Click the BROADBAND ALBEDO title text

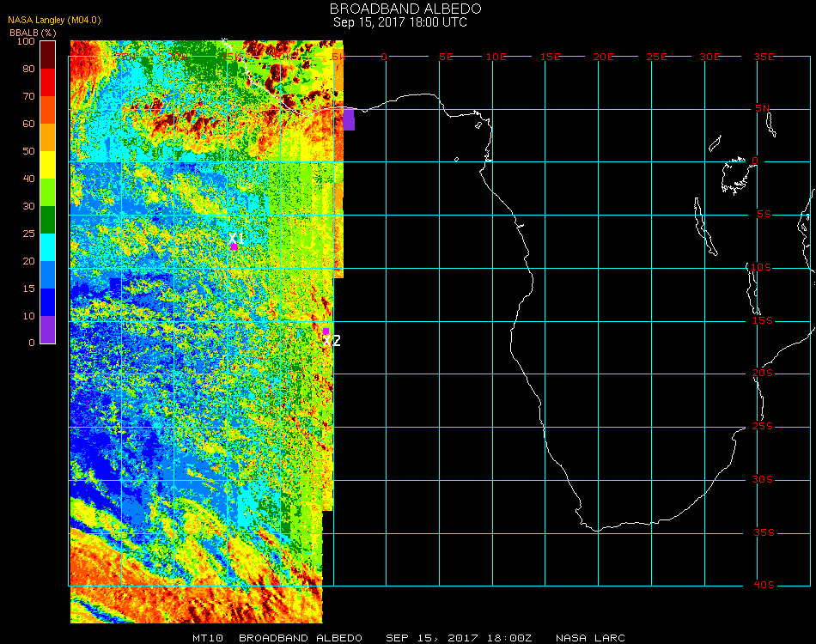[x=400, y=9]
